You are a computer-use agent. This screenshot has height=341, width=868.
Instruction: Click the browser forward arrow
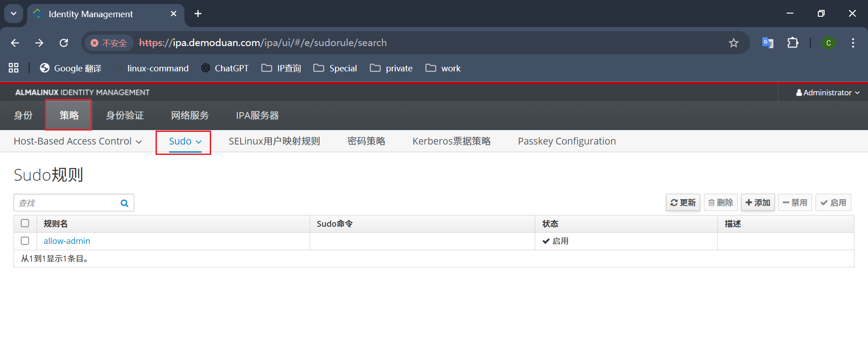(x=39, y=43)
